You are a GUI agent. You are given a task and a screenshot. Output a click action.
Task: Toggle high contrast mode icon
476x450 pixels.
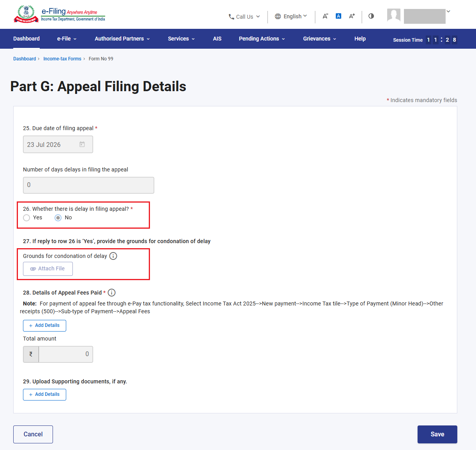point(371,16)
